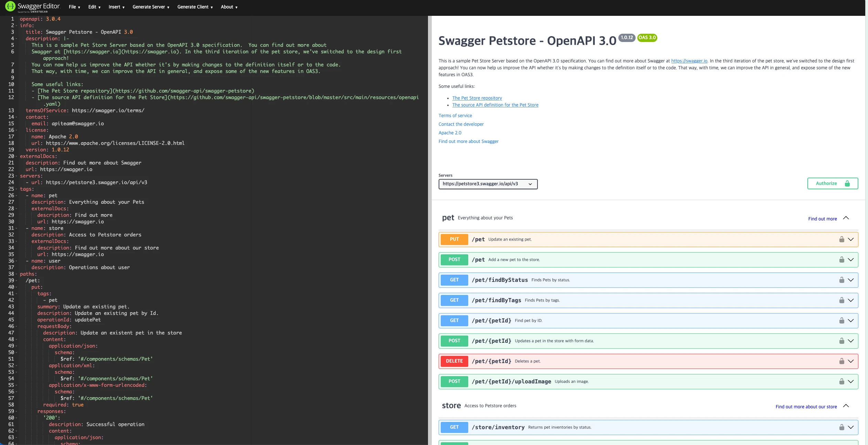Fold the paths block at line 38

[16, 274]
